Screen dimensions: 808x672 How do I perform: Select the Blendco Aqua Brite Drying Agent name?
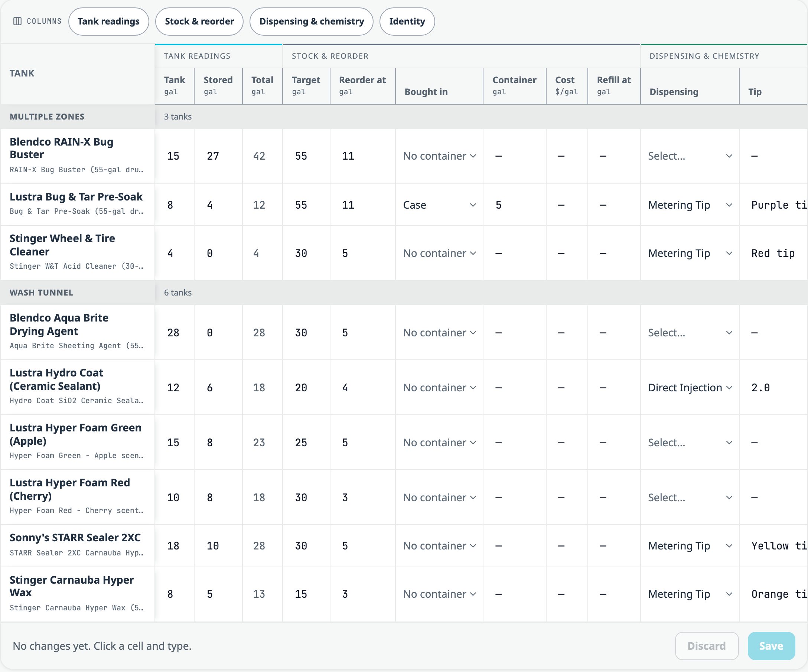tap(59, 324)
